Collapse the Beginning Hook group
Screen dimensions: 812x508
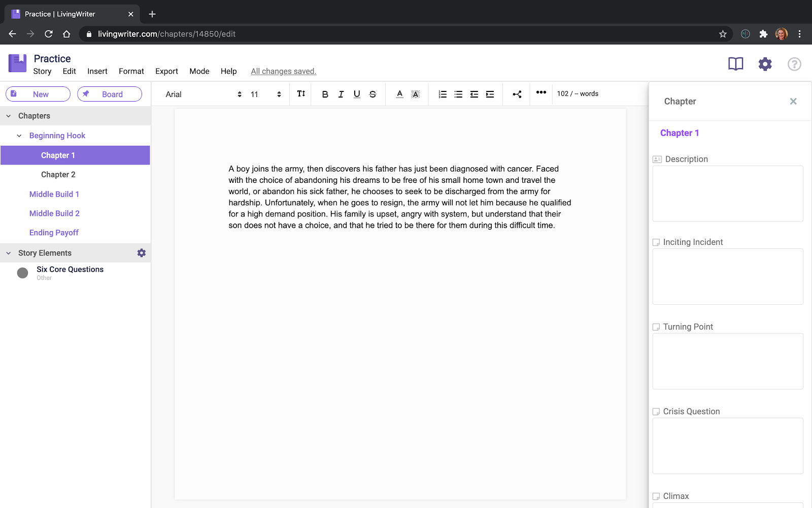click(19, 136)
